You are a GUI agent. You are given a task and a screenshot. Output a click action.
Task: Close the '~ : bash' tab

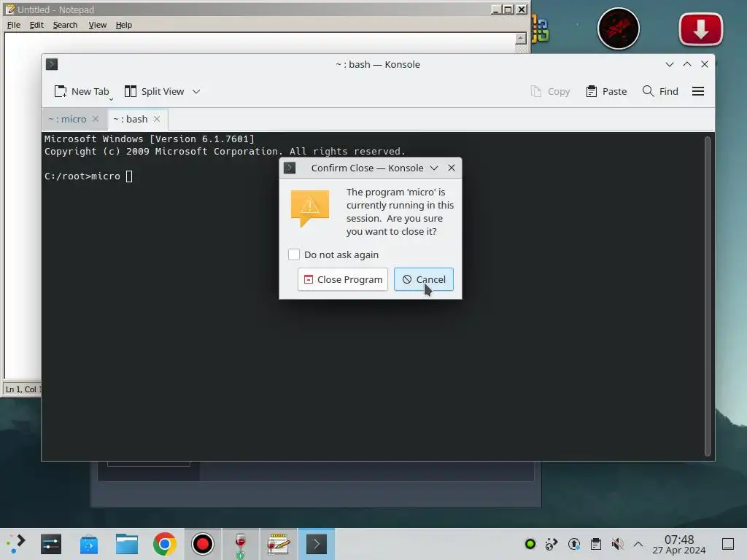pos(157,119)
